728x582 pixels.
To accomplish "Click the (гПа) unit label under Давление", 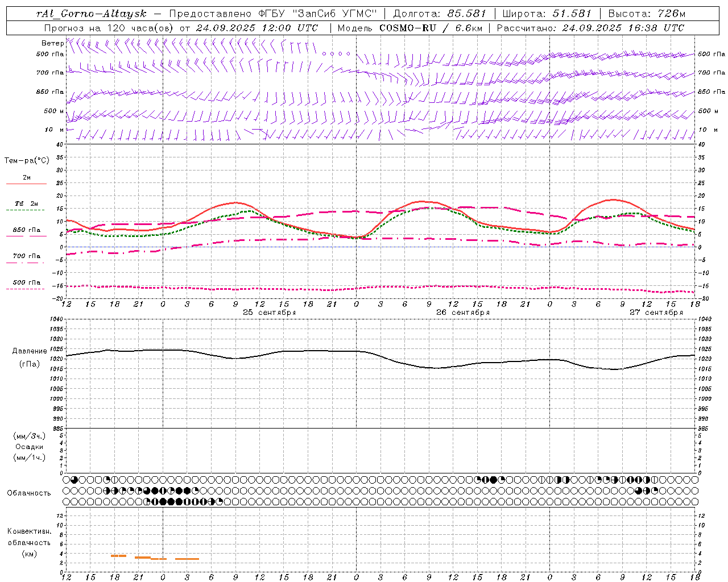I will 29,364.
